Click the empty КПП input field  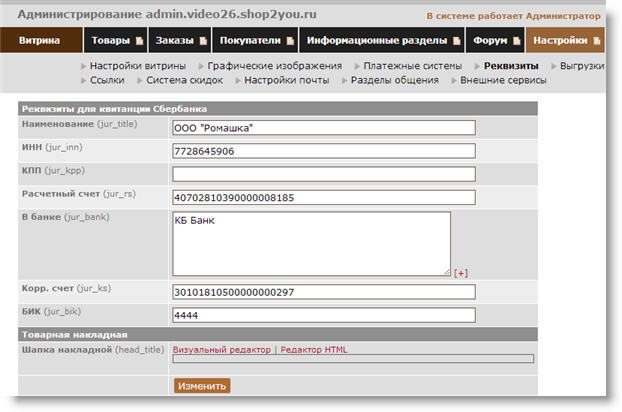point(324,174)
